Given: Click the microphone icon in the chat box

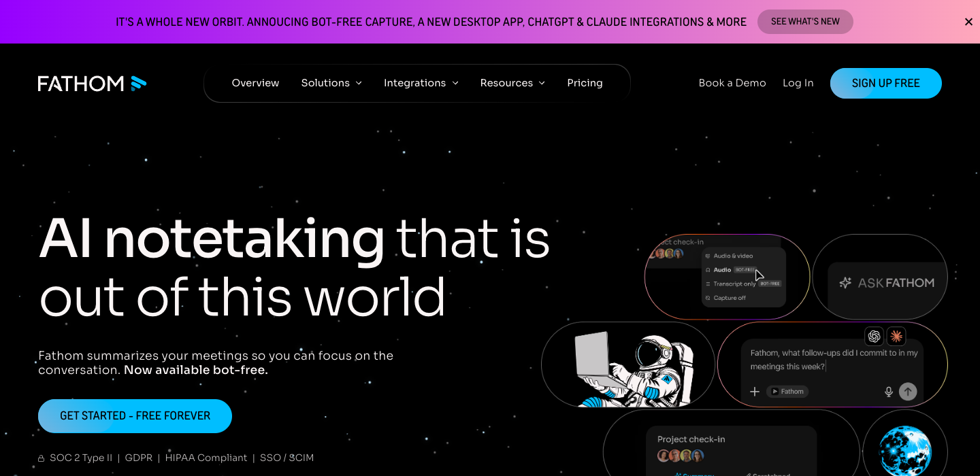Looking at the screenshot, I should tap(888, 392).
